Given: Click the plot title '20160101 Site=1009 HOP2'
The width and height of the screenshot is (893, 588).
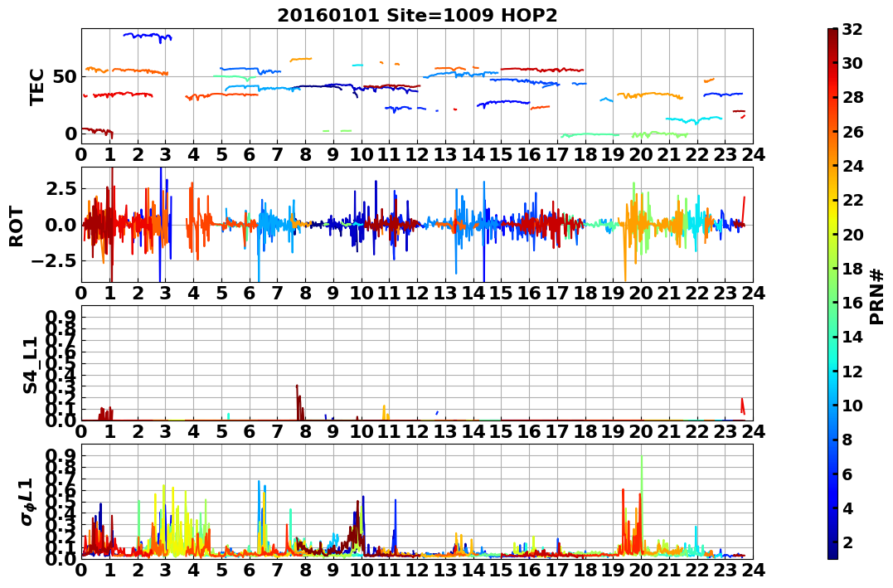Looking at the screenshot, I should [x=417, y=16].
